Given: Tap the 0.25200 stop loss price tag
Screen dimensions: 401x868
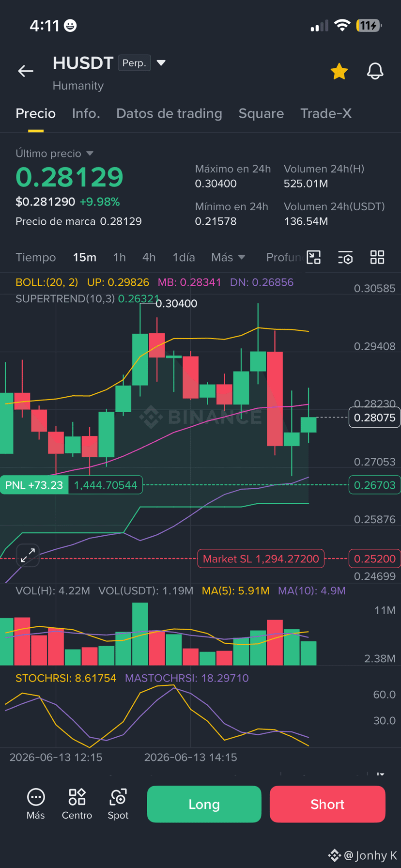Looking at the screenshot, I should coord(375,558).
